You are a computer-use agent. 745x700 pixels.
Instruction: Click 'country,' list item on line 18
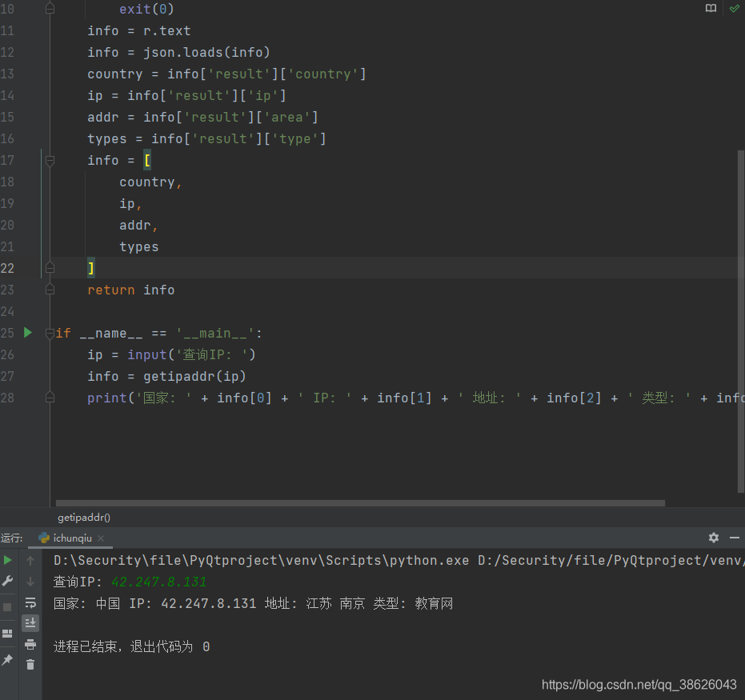coord(150,182)
